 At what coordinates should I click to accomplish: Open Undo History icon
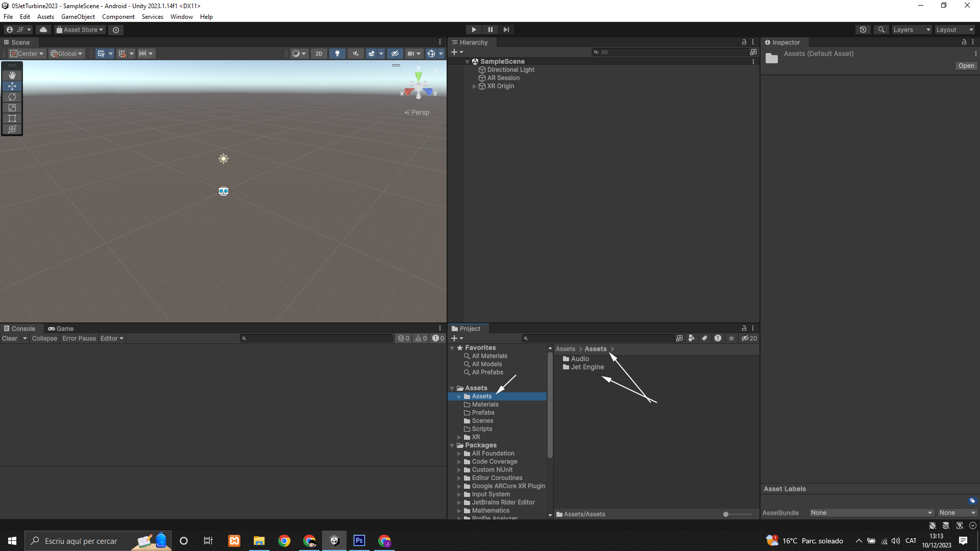pos(863,30)
